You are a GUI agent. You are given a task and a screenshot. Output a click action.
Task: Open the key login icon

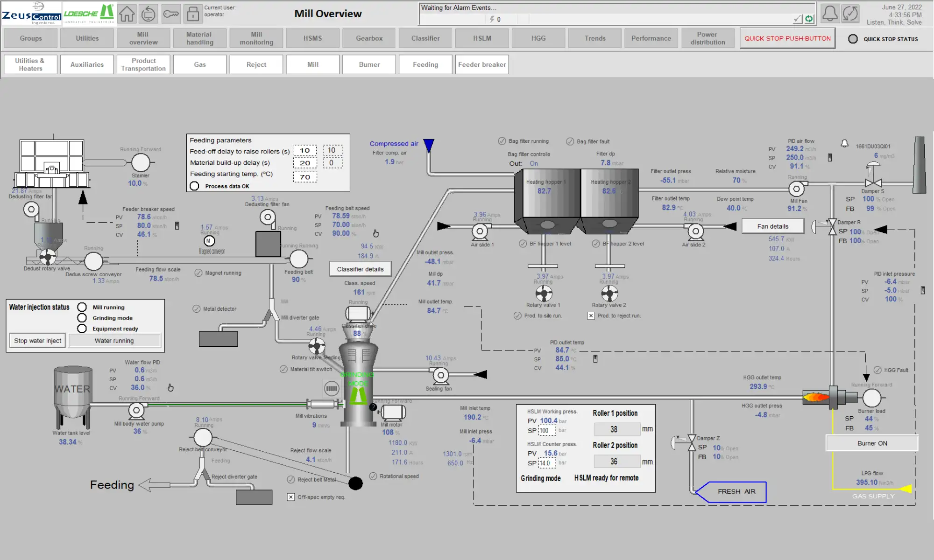coord(171,14)
